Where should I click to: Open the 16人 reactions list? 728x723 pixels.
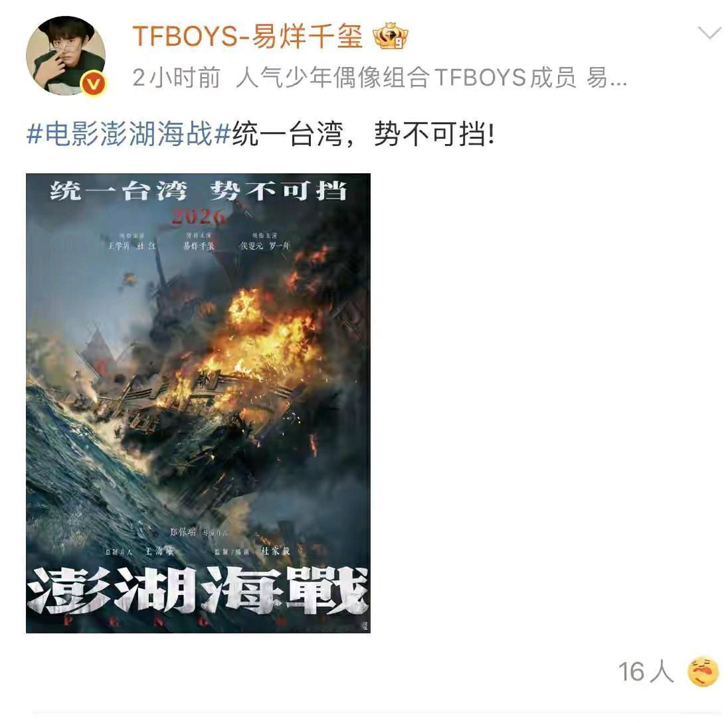(x=646, y=671)
